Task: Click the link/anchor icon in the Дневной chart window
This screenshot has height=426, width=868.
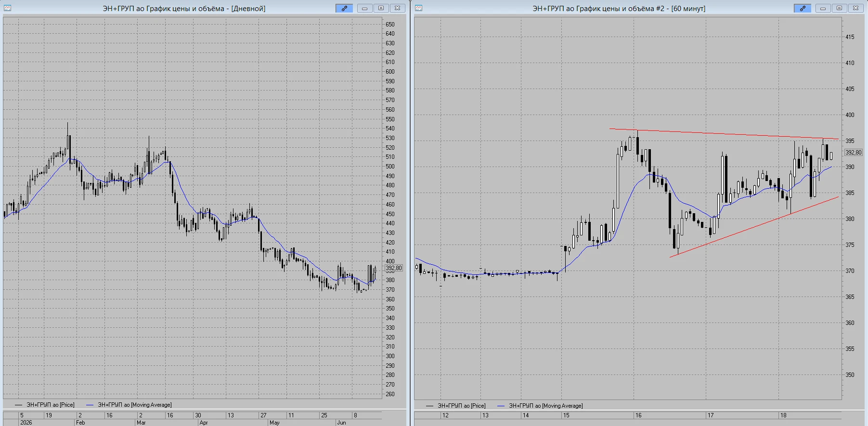Action: click(344, 8)
